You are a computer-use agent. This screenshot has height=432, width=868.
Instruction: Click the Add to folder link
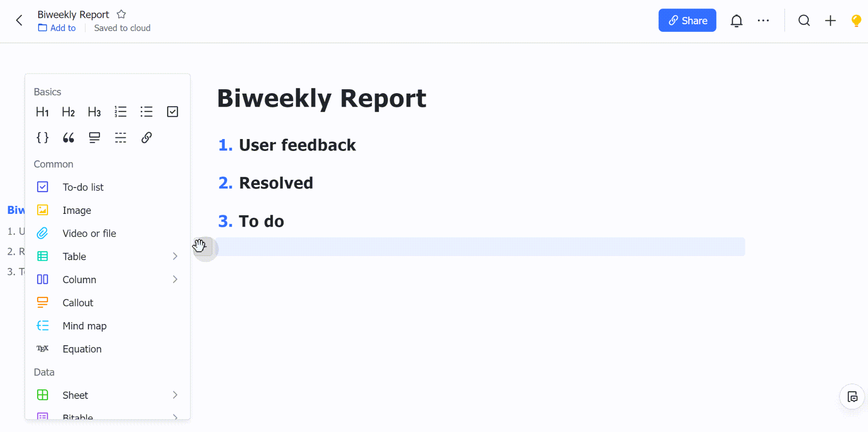point(57,28)
